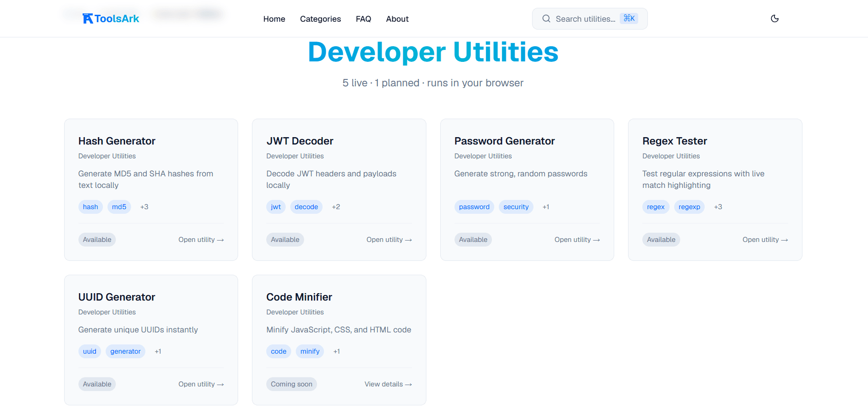
Task: Click the Password Generator card title
Action: [504, 141]
